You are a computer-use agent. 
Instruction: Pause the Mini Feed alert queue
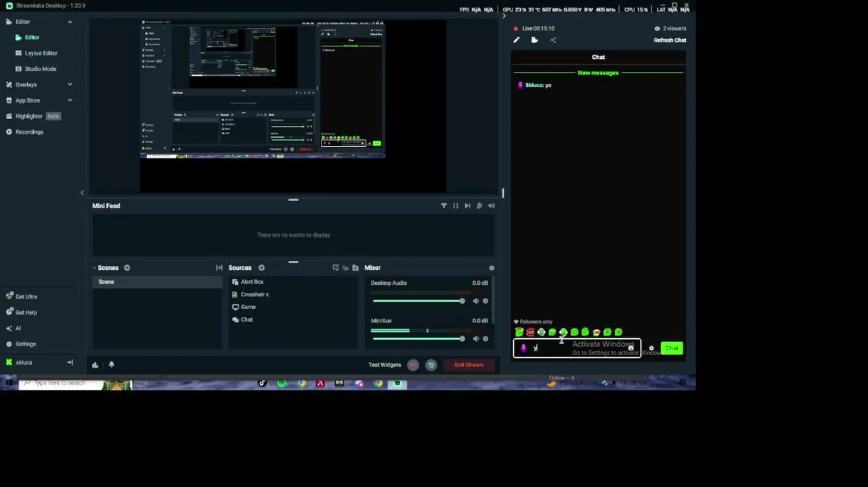tap(456, 206)
